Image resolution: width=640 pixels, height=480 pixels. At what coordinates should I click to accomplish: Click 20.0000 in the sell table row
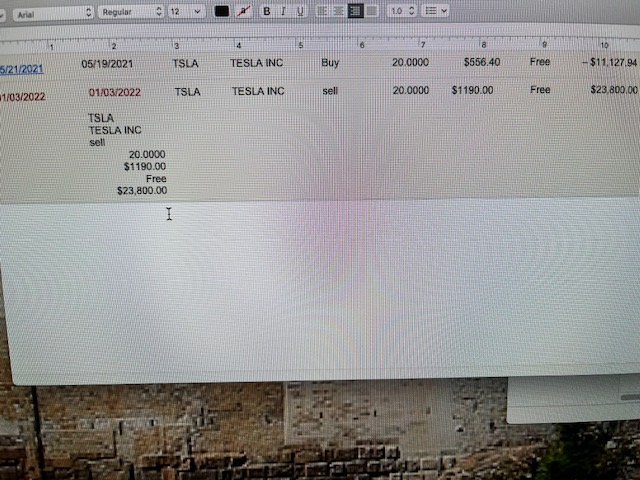click(411, 90)
